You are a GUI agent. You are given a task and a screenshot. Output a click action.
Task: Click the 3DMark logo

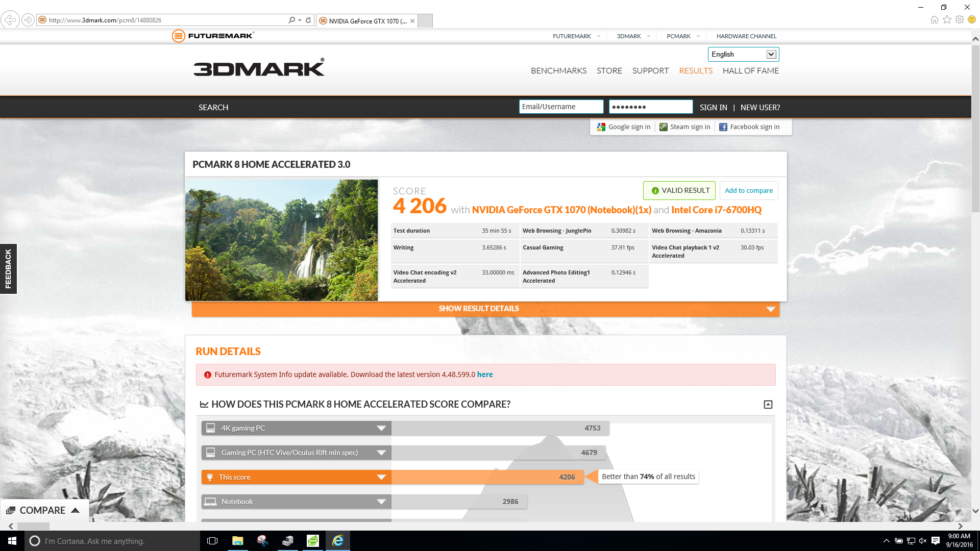tap(259, 68)
